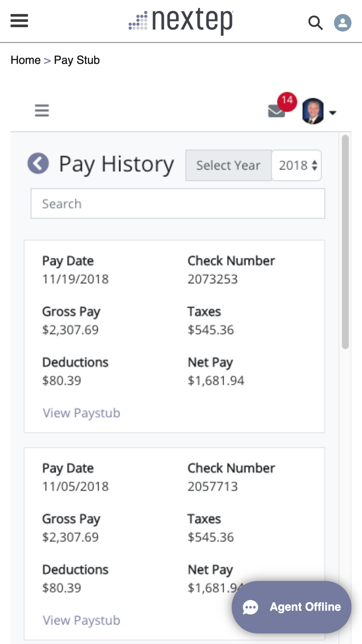Click the profile photo avatar

(x=313, y=111)
